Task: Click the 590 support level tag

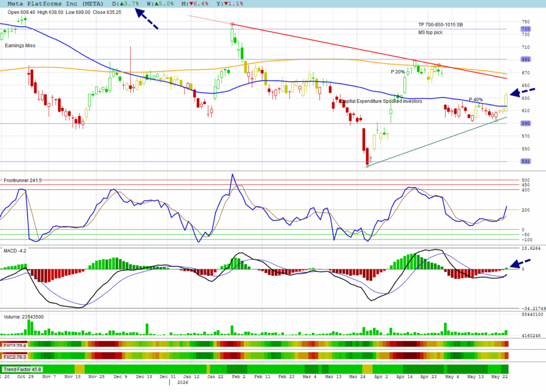Action: click(x=525, y=123)
